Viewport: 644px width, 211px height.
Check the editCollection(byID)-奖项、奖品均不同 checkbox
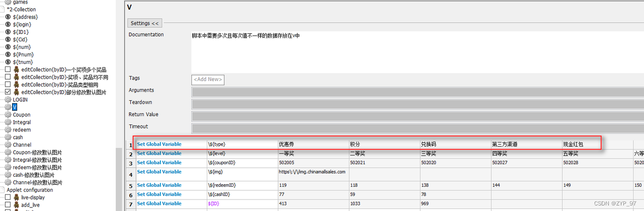point(8,77)
